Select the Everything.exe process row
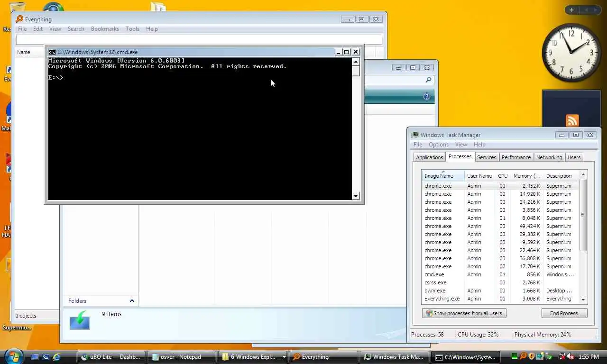This screenshot has height=364, width=607. [500, 299]
